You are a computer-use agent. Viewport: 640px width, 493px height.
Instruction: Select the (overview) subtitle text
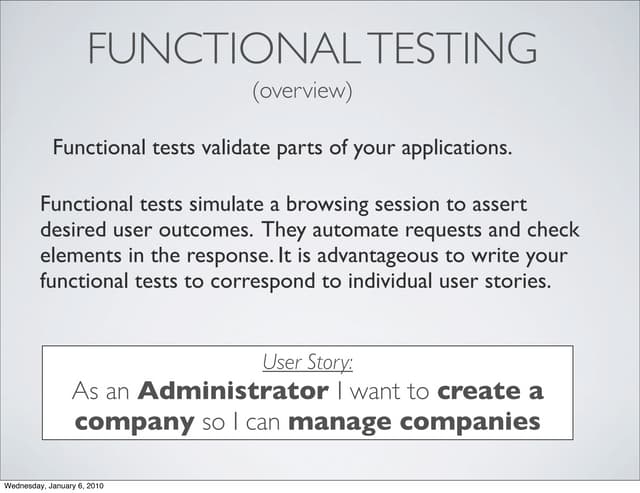302,92
